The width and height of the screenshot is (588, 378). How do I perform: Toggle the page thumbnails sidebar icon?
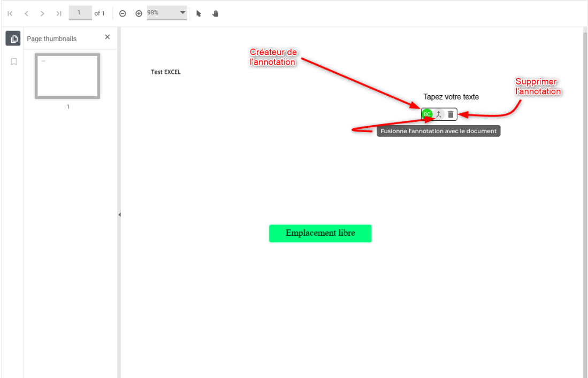click(x=13, y=38)
